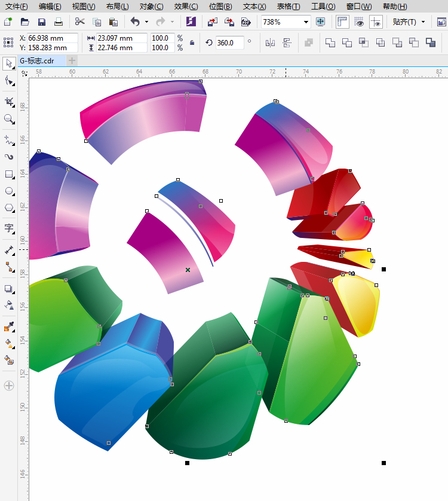Select the Zoom magnifier tool

point(9,119)
